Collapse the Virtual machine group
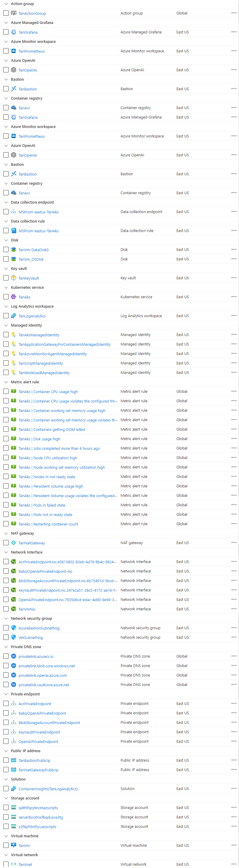Screen dimensions: 239x868 click(6, 836)
